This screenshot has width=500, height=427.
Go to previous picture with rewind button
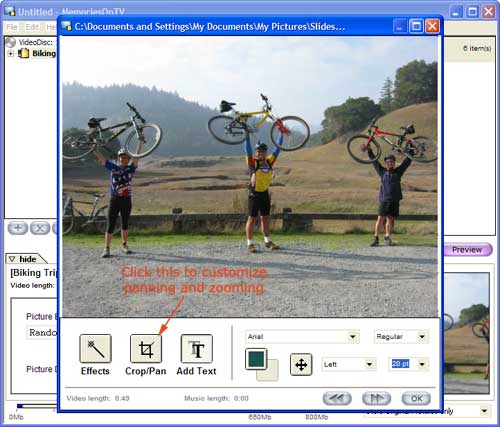337,398
